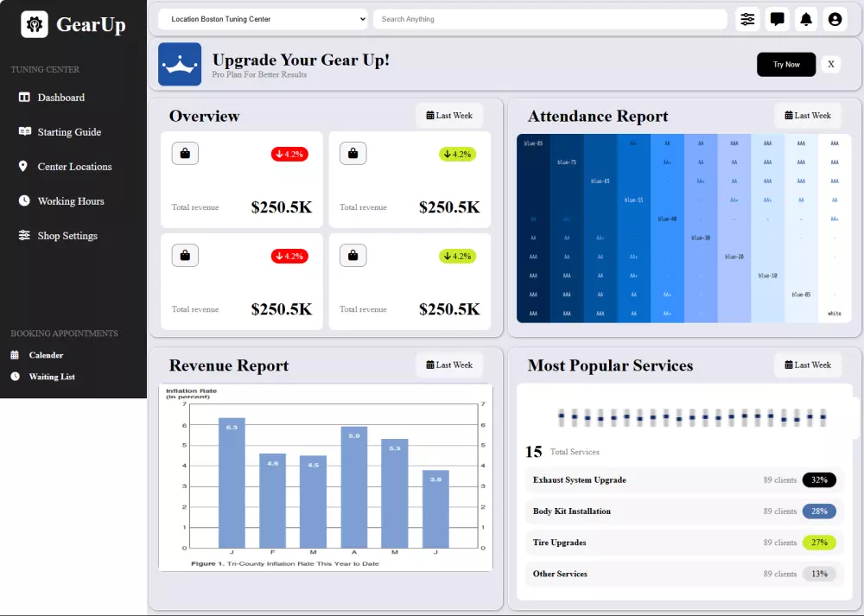Open the filter sliders icon in header
This screenshot has width=864, height=616.
[747, 19]
